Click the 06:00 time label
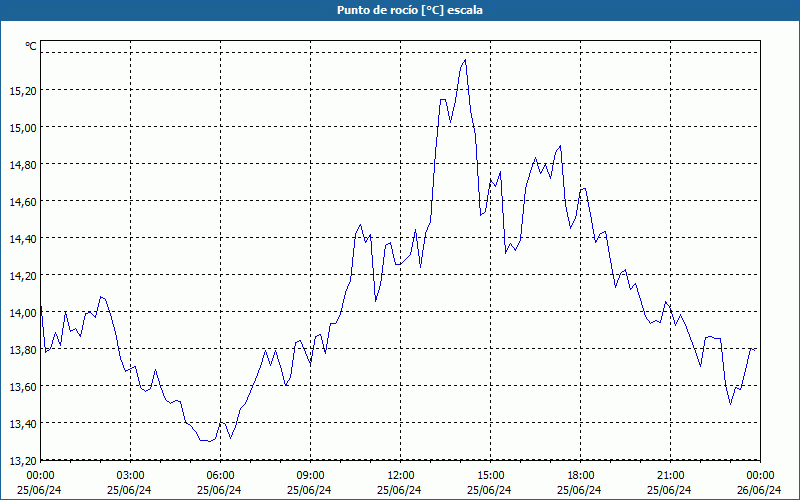800x500 pixels. (220, 475)
